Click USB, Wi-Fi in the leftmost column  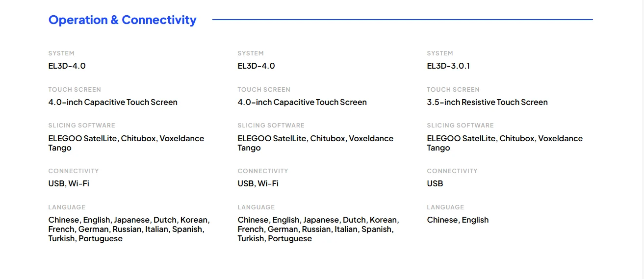(x=69, y=183)
